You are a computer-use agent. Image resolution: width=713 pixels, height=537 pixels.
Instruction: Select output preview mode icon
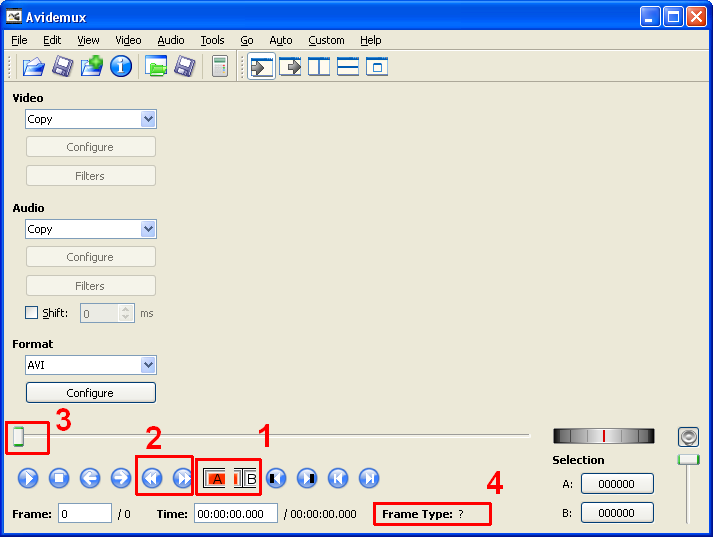click(x=290, y=67)
